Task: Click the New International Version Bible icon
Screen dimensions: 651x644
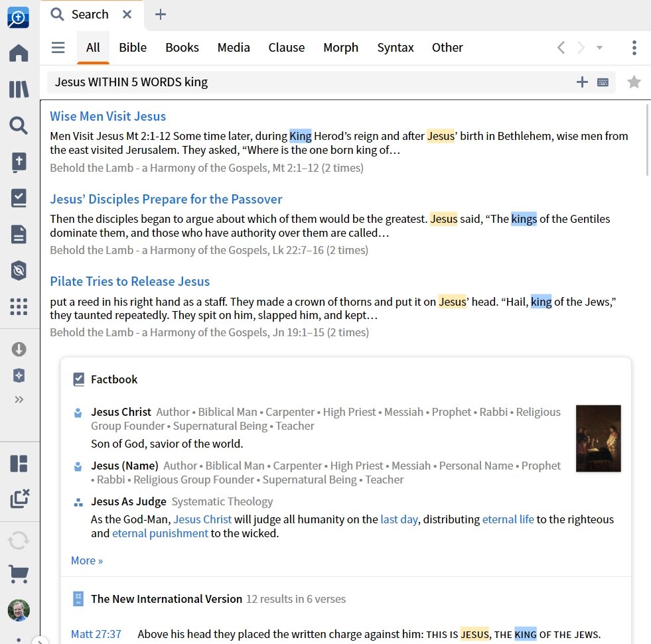Action: 78,599
